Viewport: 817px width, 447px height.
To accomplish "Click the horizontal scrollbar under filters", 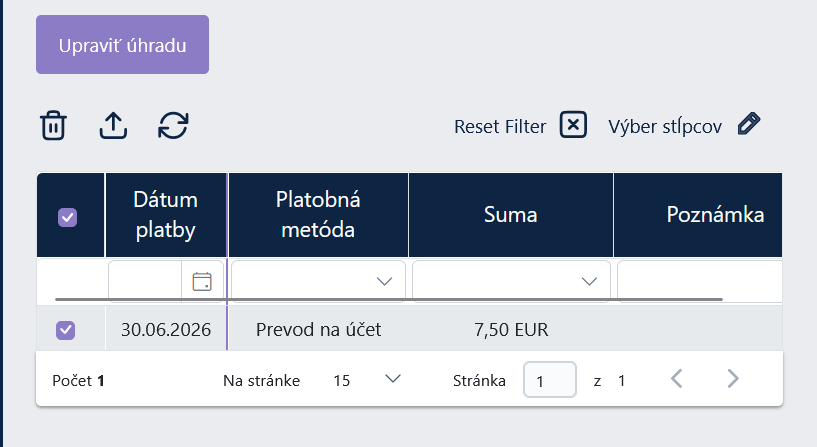I will 389,300.
